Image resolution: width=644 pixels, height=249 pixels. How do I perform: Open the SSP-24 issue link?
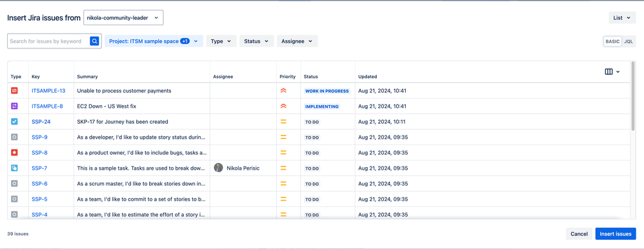(41, 122)
